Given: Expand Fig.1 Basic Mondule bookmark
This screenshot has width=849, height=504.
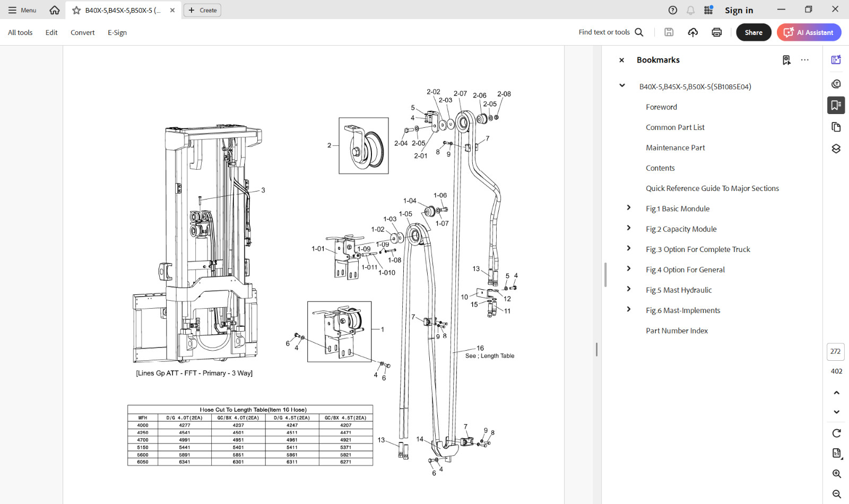Looking at the screenshot, I should tap(629, 207).
